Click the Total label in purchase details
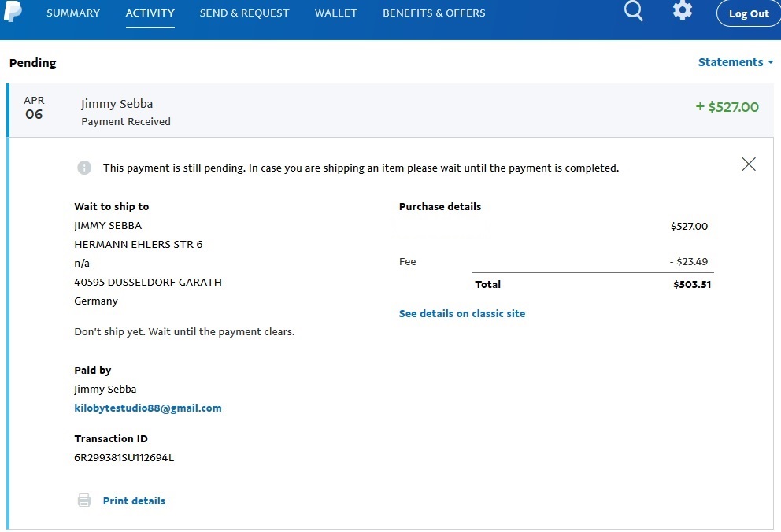 coord(488,285)
